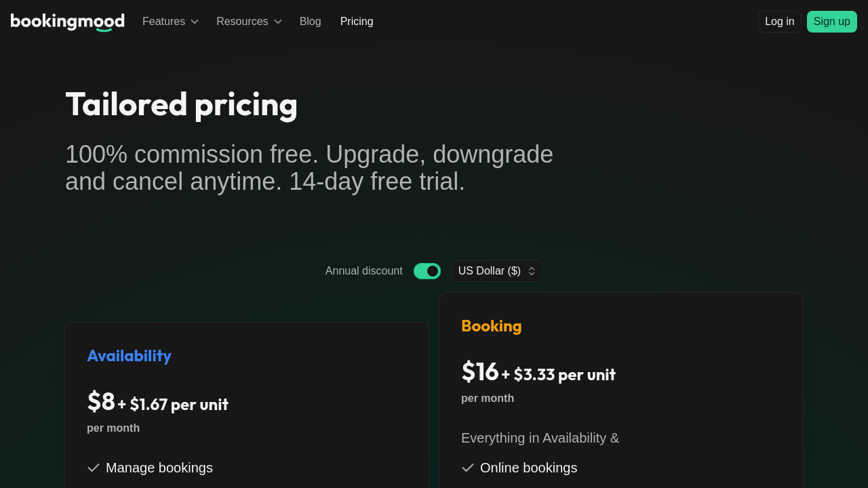This screenshot has width=868, height=488.
Task: Click the $8 Availability plan price
Action: (102, 402)
